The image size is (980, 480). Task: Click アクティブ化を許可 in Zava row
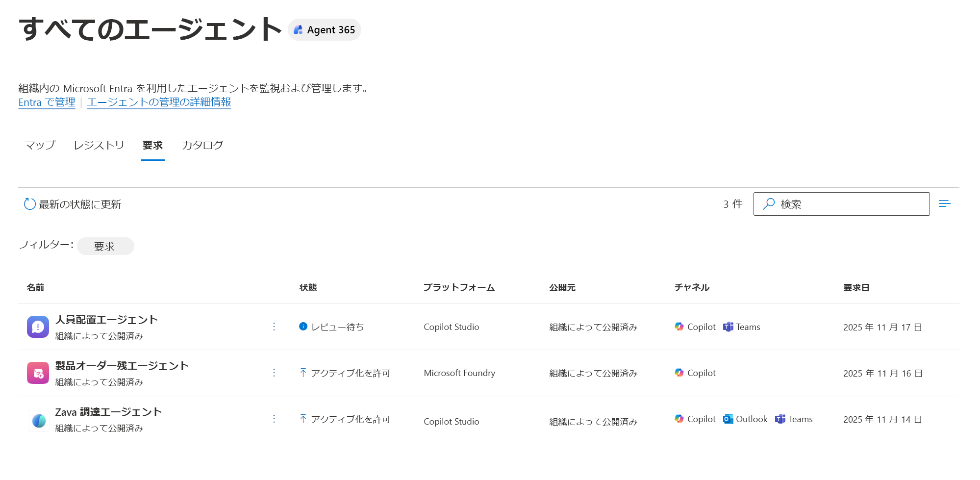[x=351, y=419]
